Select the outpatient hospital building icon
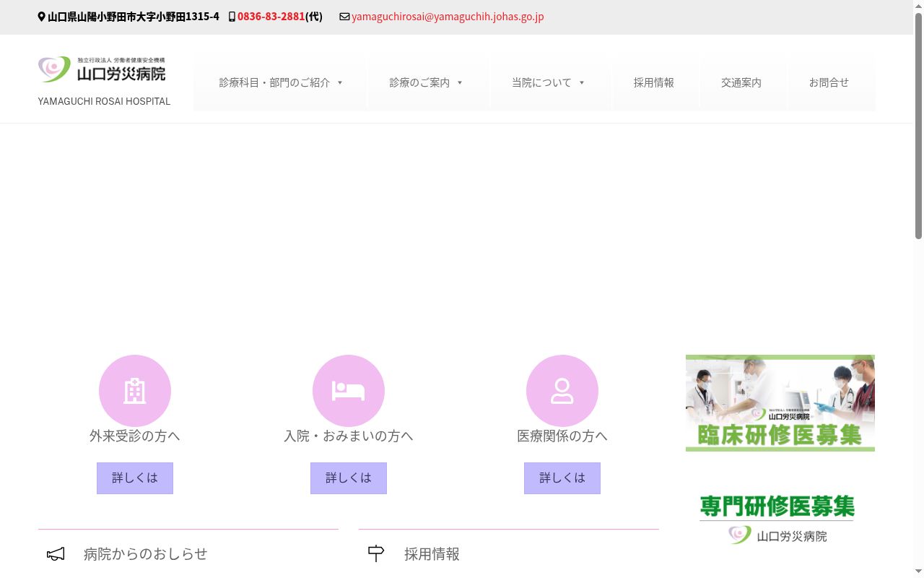This screenshot has width=924, height=578. coord(135,391)
